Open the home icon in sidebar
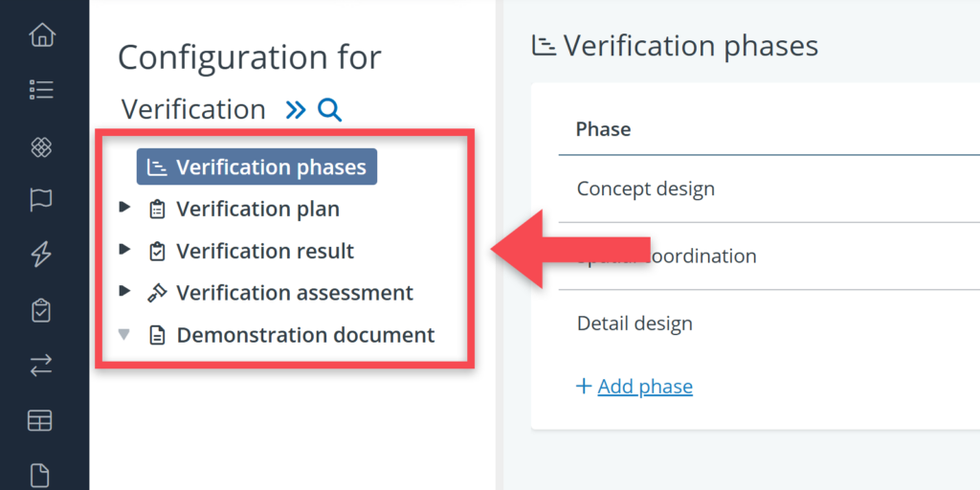Viewport: 980px width, 490px height. (42, 36)
